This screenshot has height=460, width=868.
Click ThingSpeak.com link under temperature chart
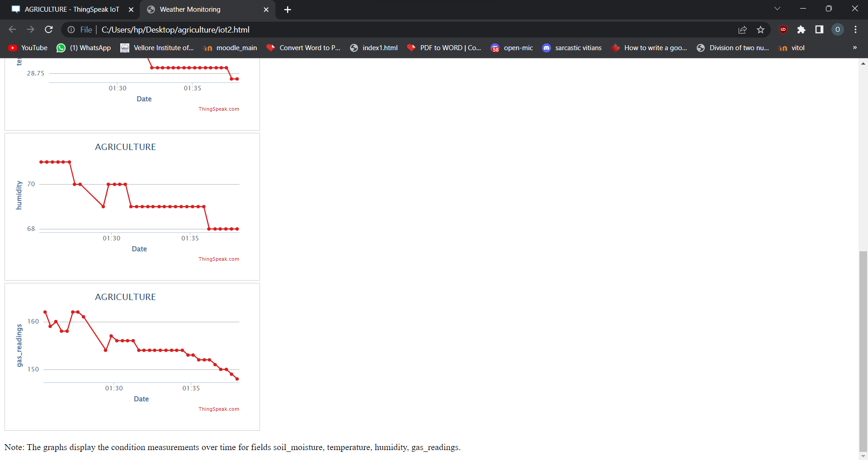click(x=219, y=109)
